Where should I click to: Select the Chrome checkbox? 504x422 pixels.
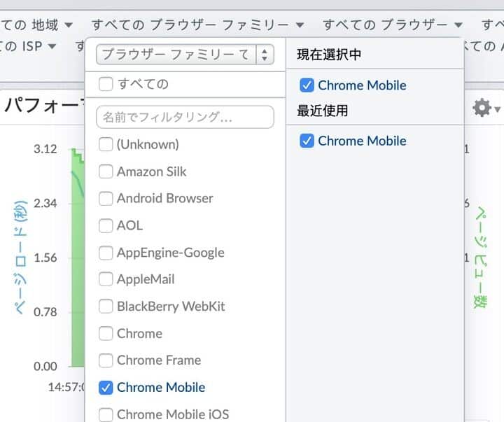(106, 334)
